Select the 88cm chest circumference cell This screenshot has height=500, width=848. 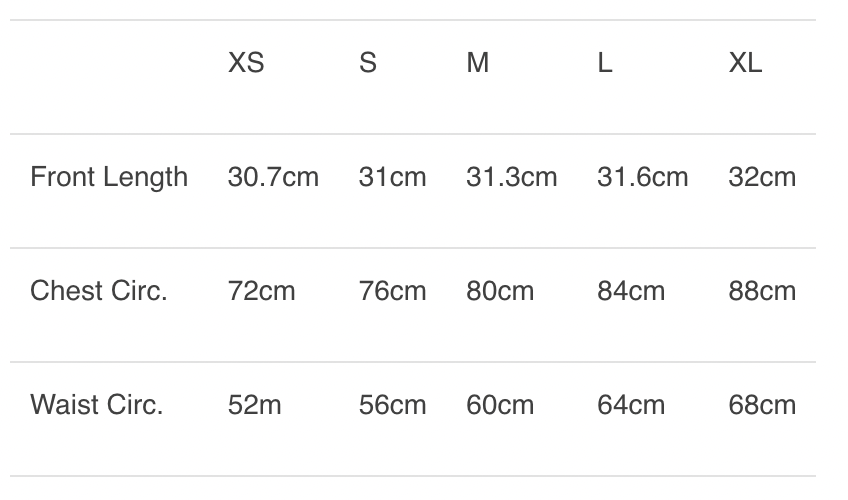pyautogui.click(x=762, y=291)
